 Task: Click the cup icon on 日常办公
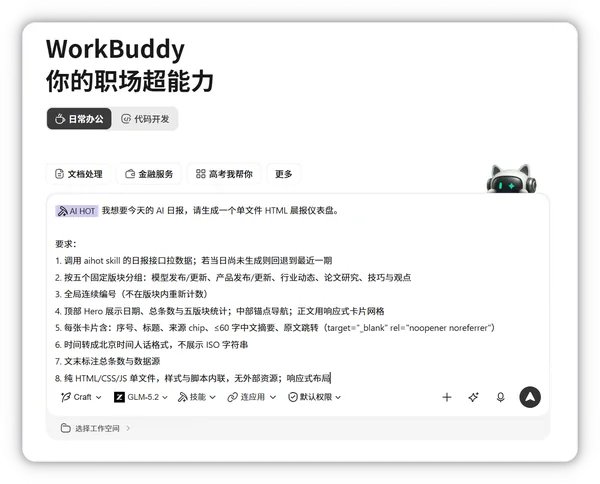coord(59,119)
